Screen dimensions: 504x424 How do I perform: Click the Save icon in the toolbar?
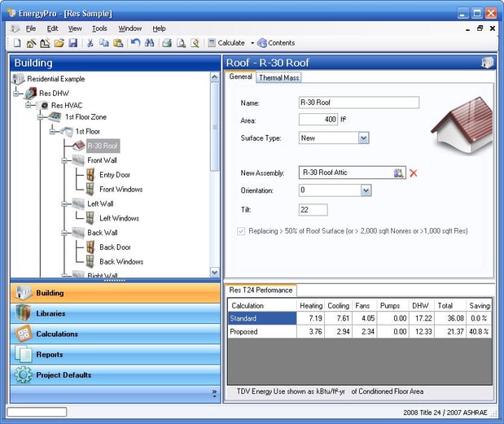(72, 43)
